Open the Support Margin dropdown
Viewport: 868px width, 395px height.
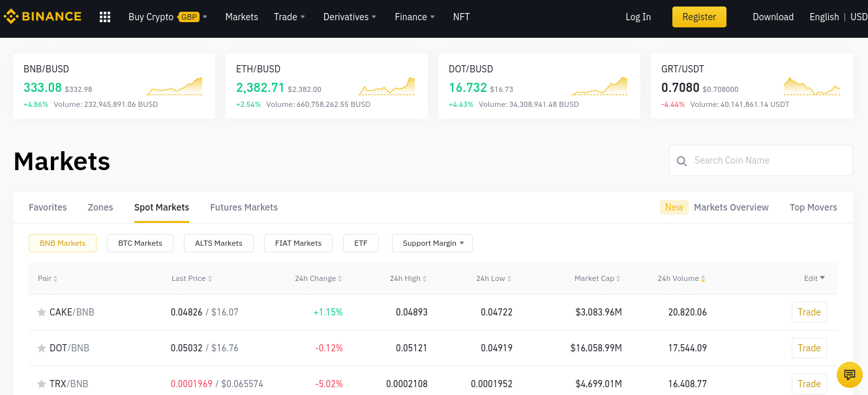(x=432, y=243)
